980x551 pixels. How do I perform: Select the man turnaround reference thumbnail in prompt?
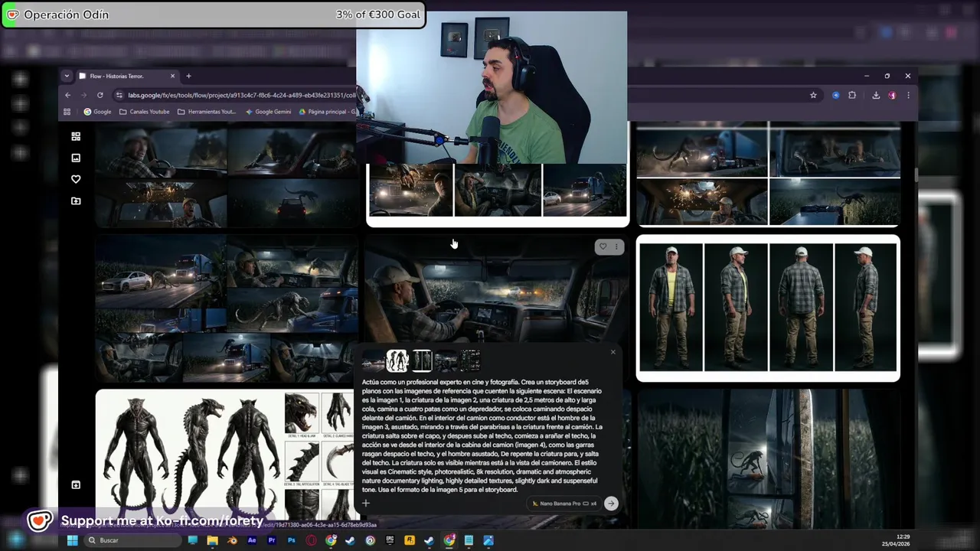(x=421, y=360)
